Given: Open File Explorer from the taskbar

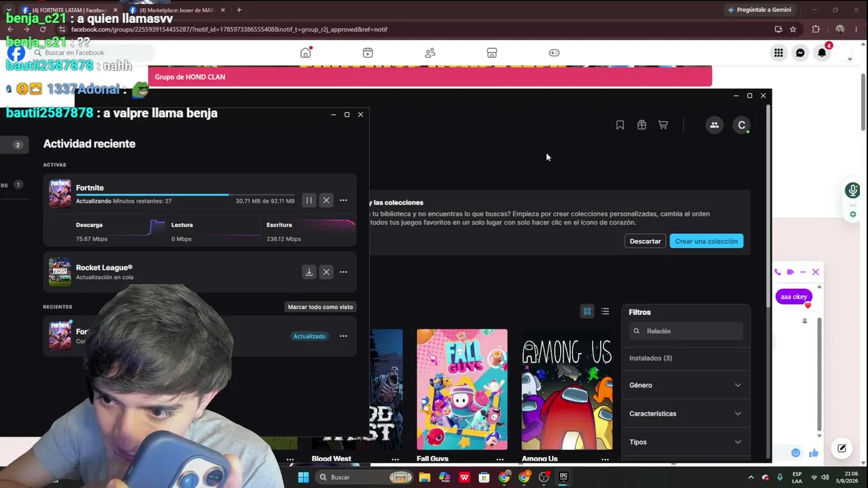Looking at the screenshot, I should tap(425, 477).
